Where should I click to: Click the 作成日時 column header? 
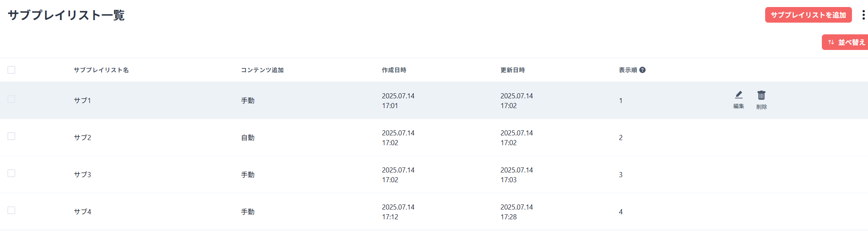pyautogui.click(x=394, y=70)
